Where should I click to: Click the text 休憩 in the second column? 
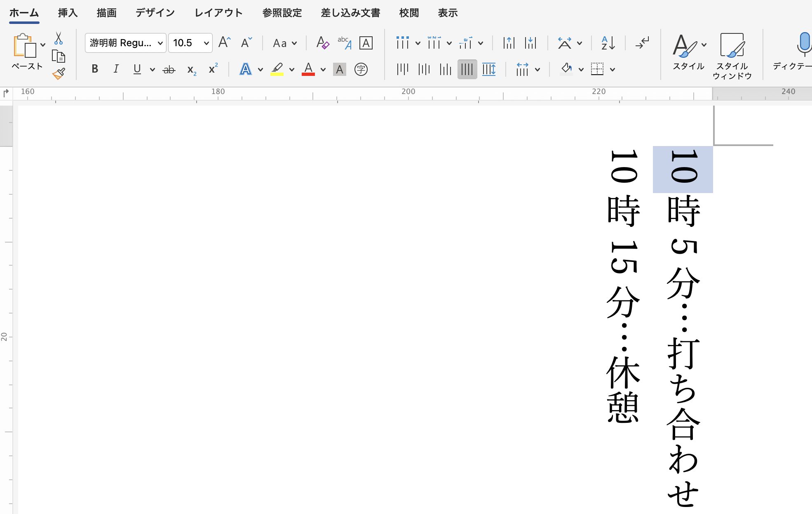click(623, 389)
